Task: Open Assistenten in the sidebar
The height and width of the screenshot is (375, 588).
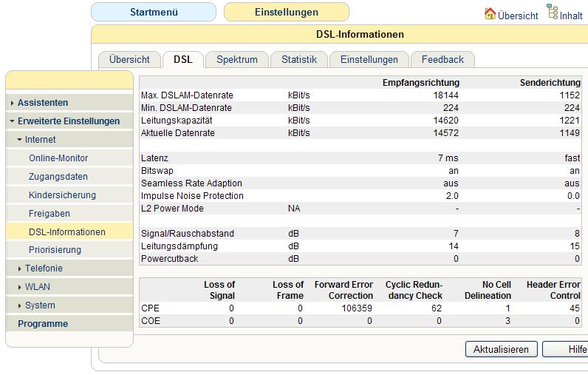Action: (x=43, y=103)
